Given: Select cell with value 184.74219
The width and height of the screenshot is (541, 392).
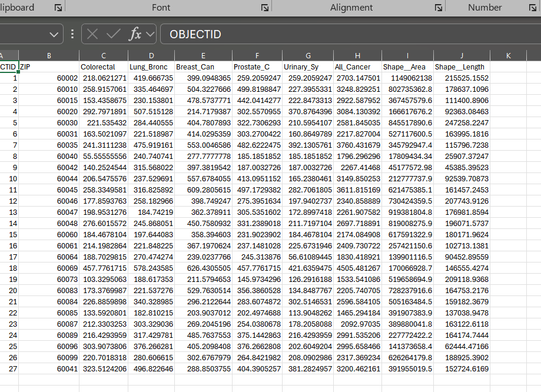Looking at the screenshot, I should (151, 212).
